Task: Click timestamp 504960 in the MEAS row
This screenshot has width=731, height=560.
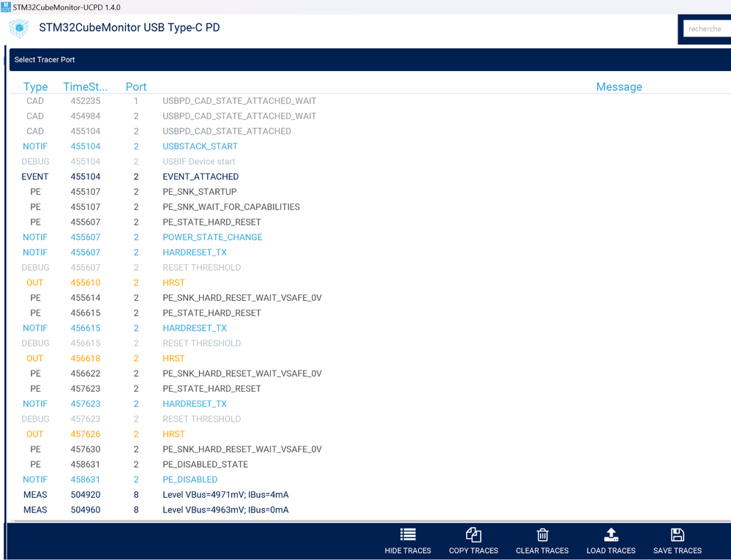Action: pos(86,510)
